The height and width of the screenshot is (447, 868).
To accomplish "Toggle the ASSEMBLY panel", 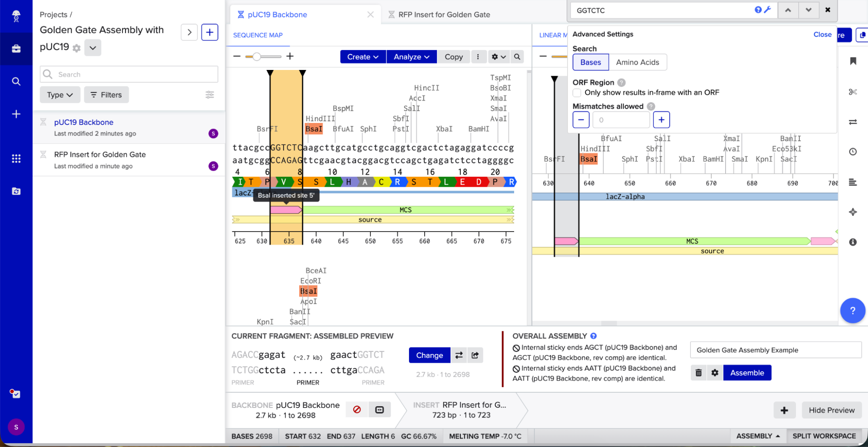I will pyautogui.click(x=758, y=436).
